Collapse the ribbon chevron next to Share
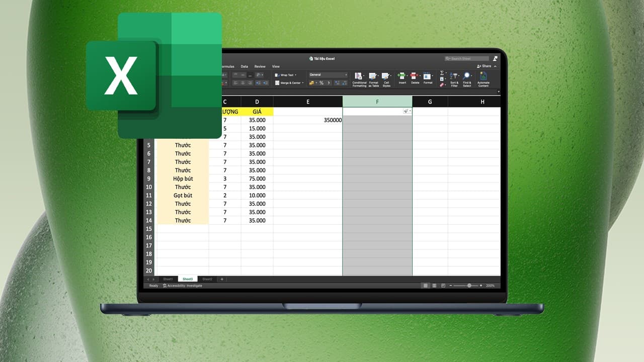The height and width of the screenshot is (362, 644). pyautogui.click(x=495, y=66)
